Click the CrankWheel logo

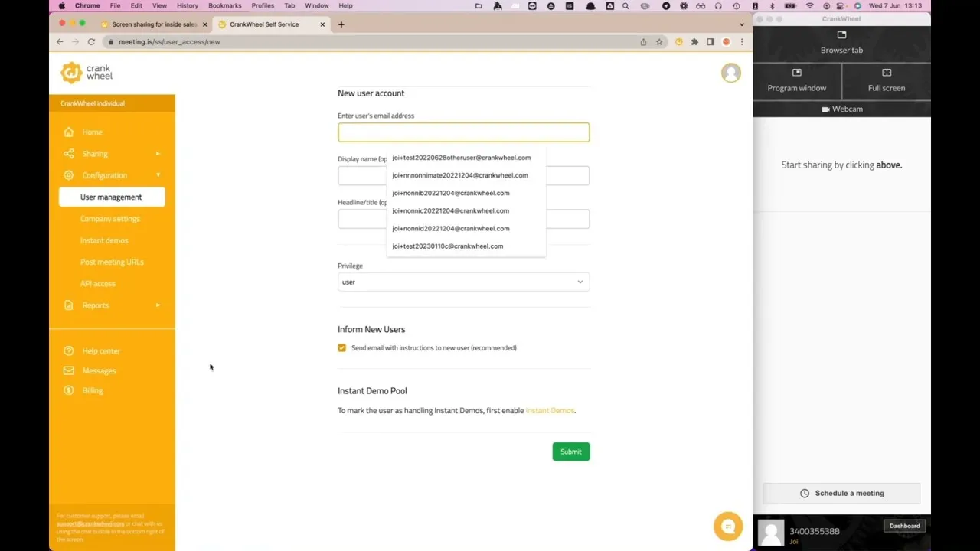pyautogui.click(x=87, y=73)
